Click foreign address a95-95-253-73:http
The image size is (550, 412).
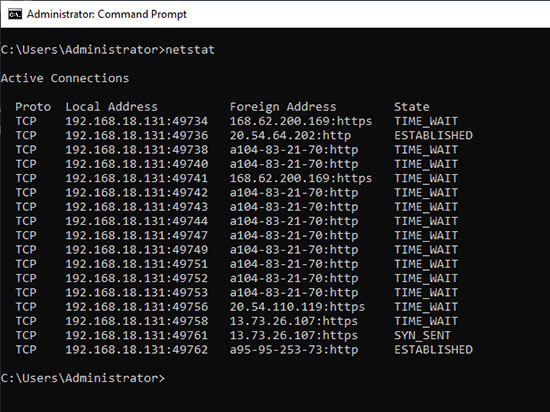click(x=294, y=350)
